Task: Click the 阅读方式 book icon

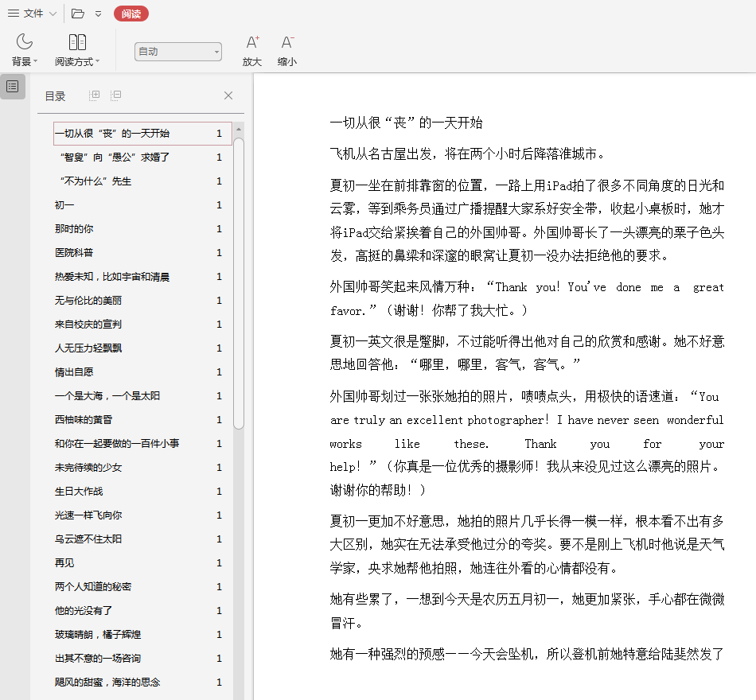Action: (x=77, y=42)
